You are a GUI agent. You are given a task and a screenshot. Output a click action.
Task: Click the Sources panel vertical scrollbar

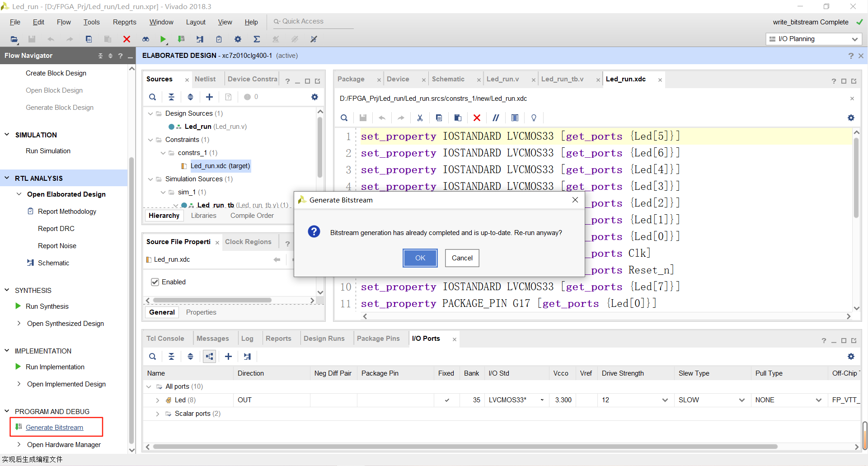(320, 147)
